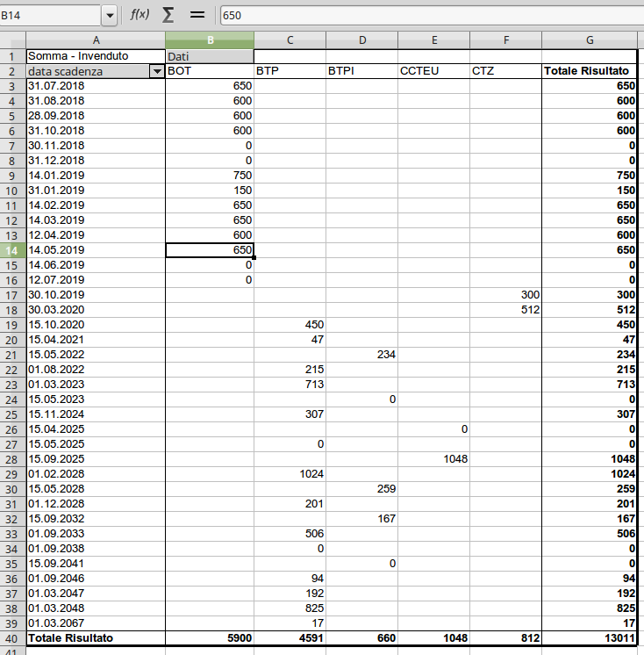
Task: Click the CTZ column label cell
Action: [x=506, y=71]
